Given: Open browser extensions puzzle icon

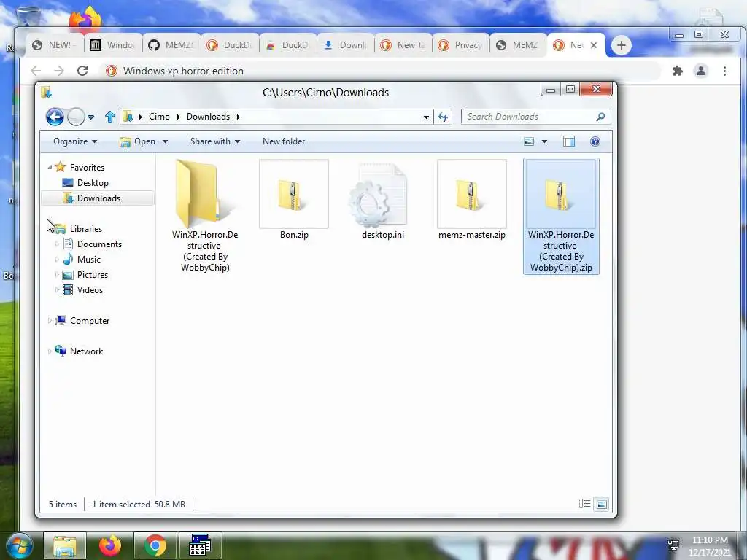Looking at the screenshot, I should (678, 71).
